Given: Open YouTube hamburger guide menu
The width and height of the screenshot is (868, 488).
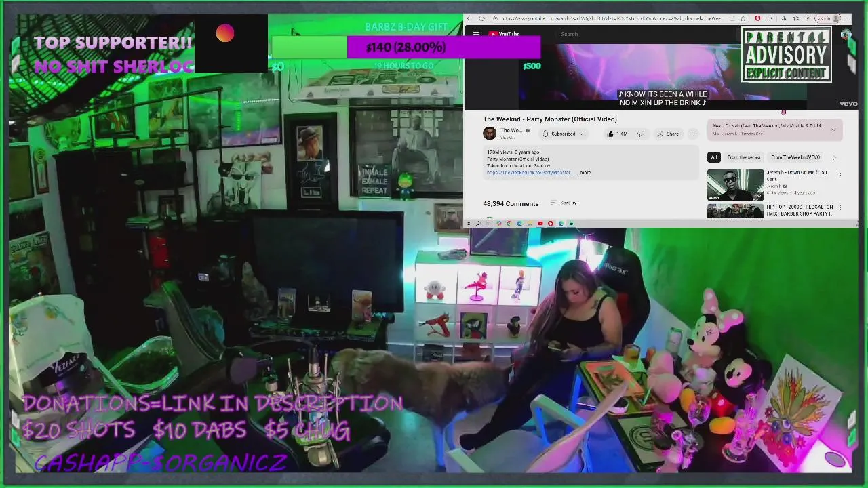Looking at the screenshot, I should click(476, 34).
